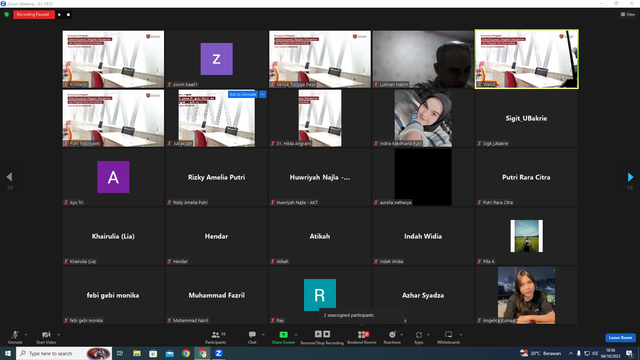Select the Ayu Tri avatar tile
The image size is (640, 360).
[x=113, y=177]
